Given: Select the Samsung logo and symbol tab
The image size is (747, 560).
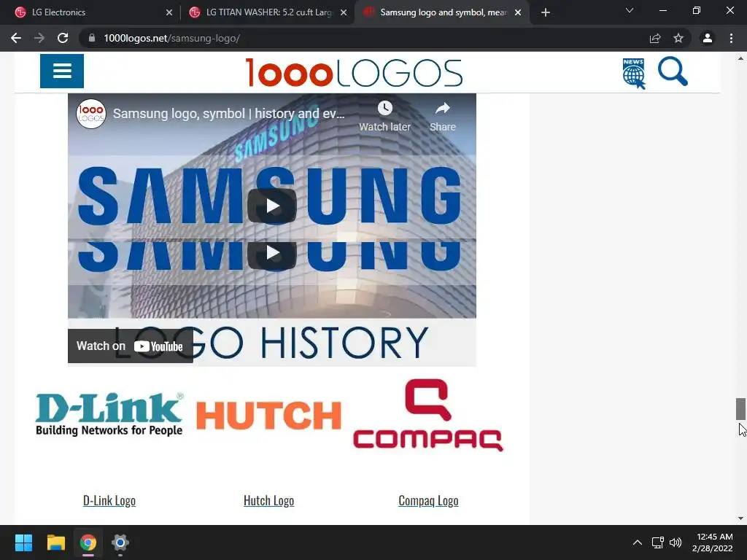Looking at the screenshot, I should point(442,12).
